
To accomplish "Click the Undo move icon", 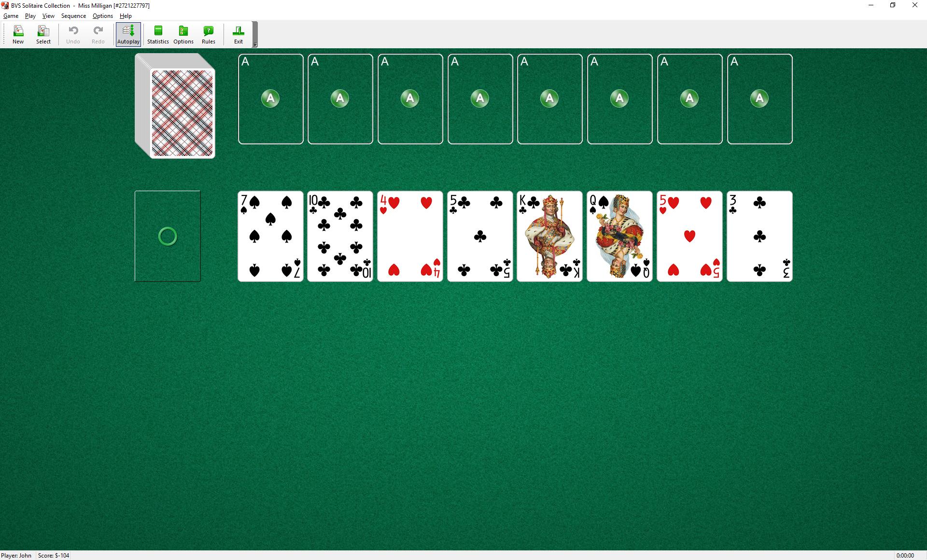I will [x=72, y=34].
